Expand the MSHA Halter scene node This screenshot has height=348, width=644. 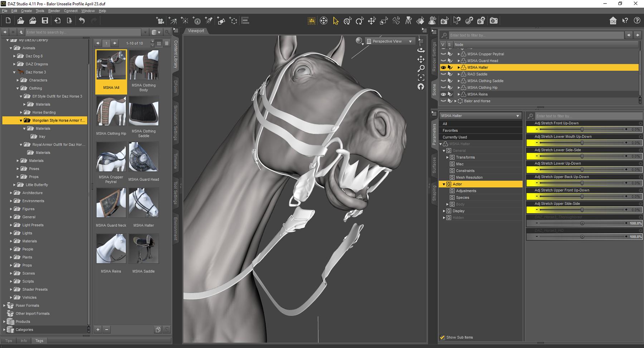[459, 68]
